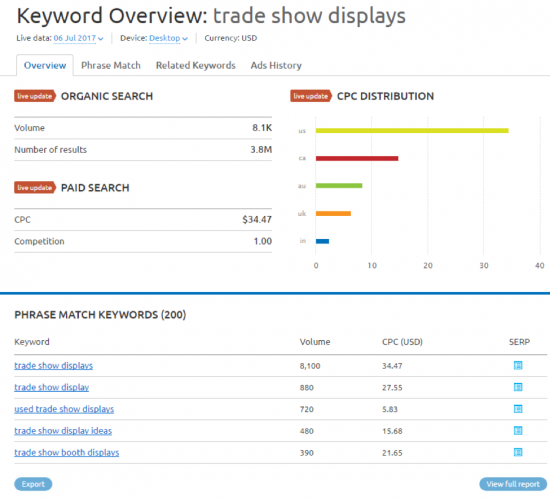Open the used trade show displays link
This screenshot has height=499, width=550.
point(64,409)
